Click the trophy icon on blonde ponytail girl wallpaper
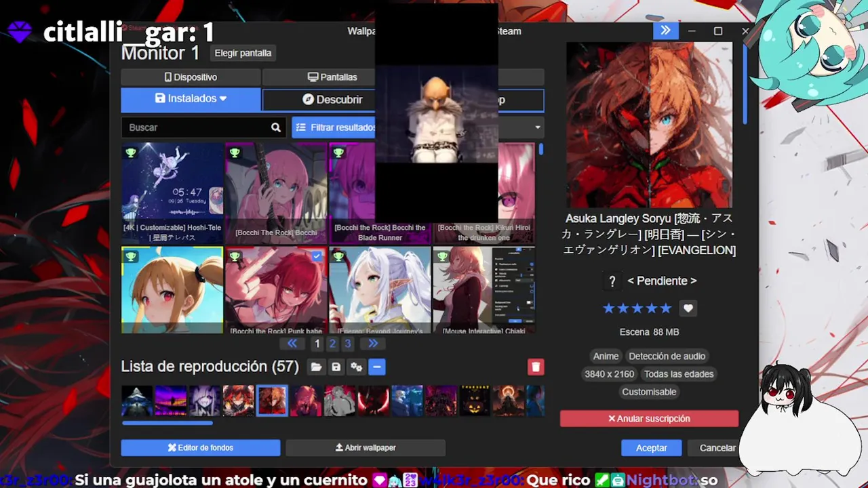 click(131, 257)
